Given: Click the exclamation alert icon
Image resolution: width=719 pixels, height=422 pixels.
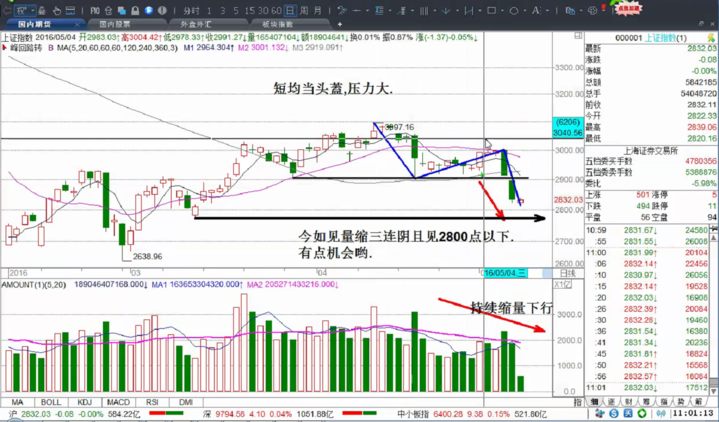Looking at the screenshot, I should tap(162, 11).
